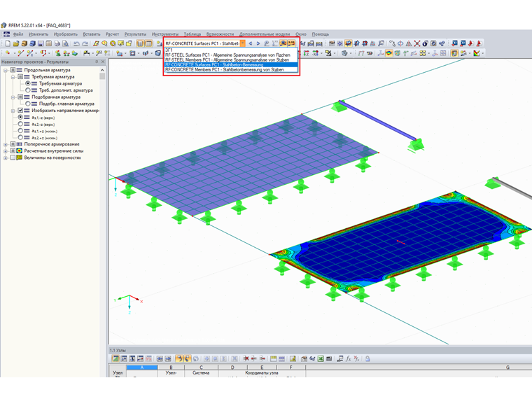The width and height of the screenshot is (532, 399).
Task: Choose ЗГ1 in the load case list
Action: click(x=231, y=50)
